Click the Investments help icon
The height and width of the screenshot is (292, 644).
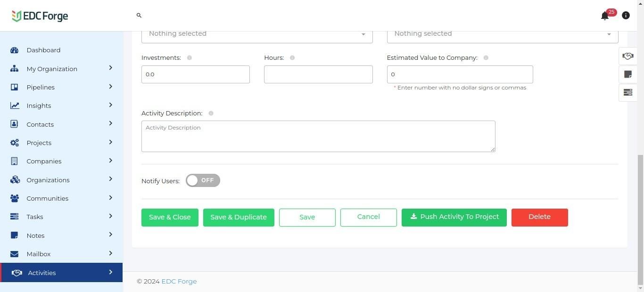tap(190, 58)
